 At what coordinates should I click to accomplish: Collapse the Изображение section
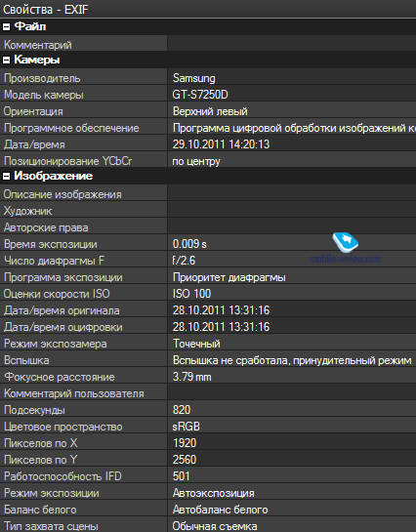pyautogui.click(x=6, y=177)
